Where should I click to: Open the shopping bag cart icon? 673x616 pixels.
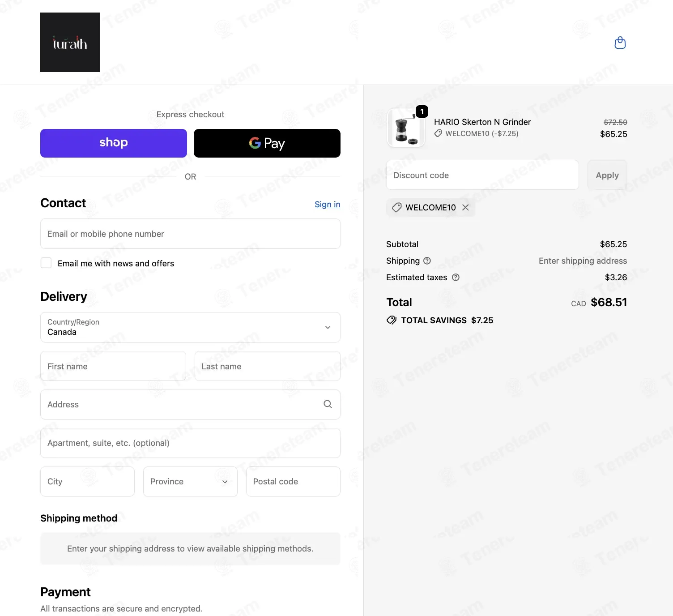(x=620, y=43)
